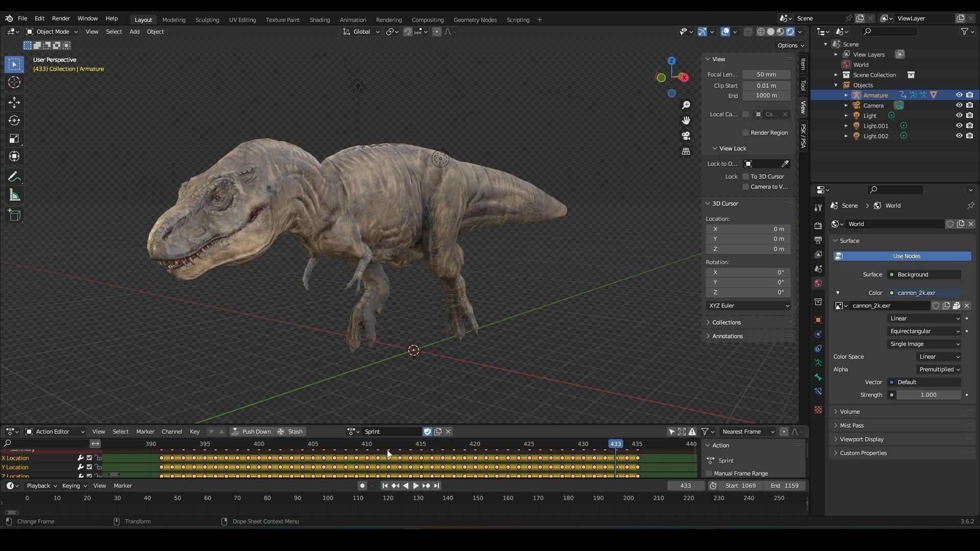Toggle auto keying record button
980x551 pixels.
tap(362, 486)
